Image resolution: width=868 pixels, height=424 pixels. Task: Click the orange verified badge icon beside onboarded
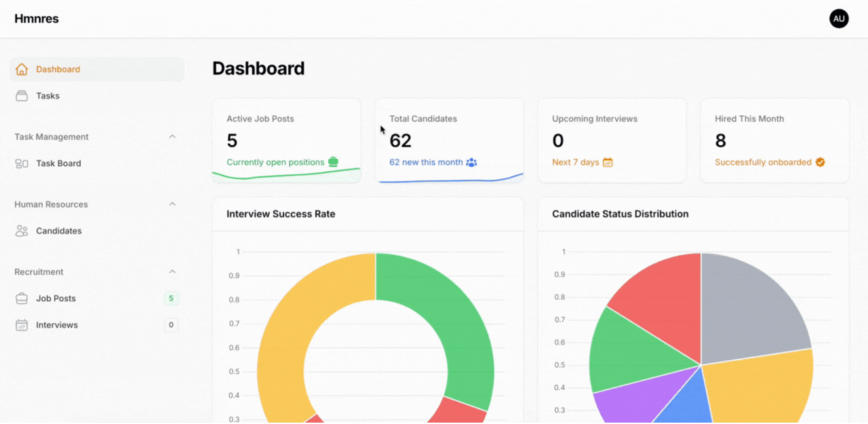pyautogui.click(x=820, y=162)
